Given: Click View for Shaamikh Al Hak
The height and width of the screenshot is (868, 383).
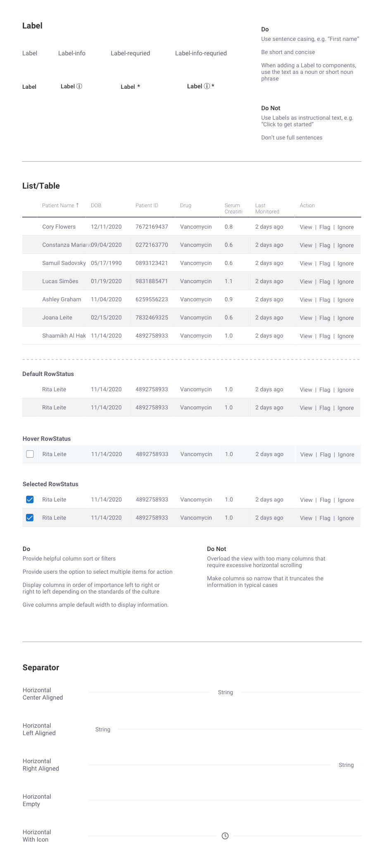Looking at the screenshot, I should (306, 336).
